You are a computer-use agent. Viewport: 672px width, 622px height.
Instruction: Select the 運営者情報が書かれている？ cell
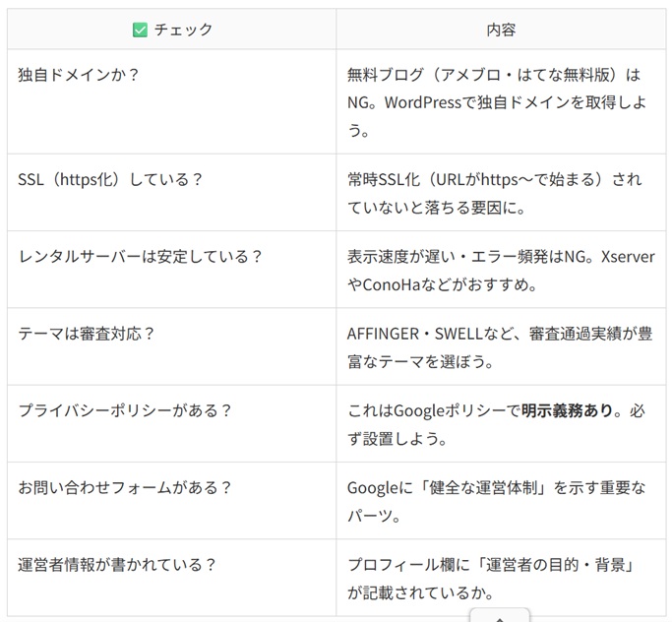[x=117, y=565]
